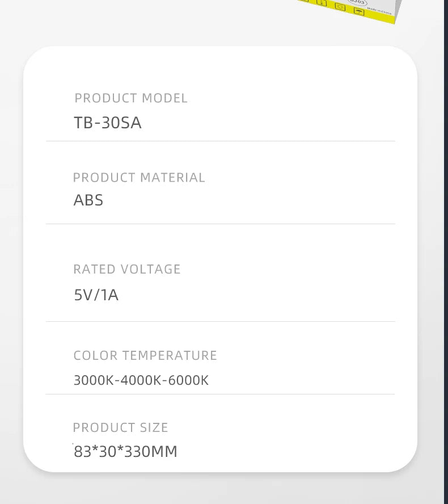Click the divider line below TB-30SA

point(220,141)
